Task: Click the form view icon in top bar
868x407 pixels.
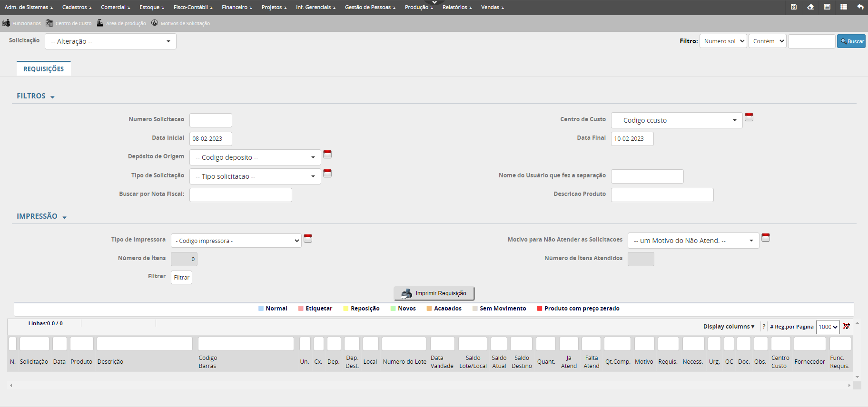Action: click(x=827, y=7)
